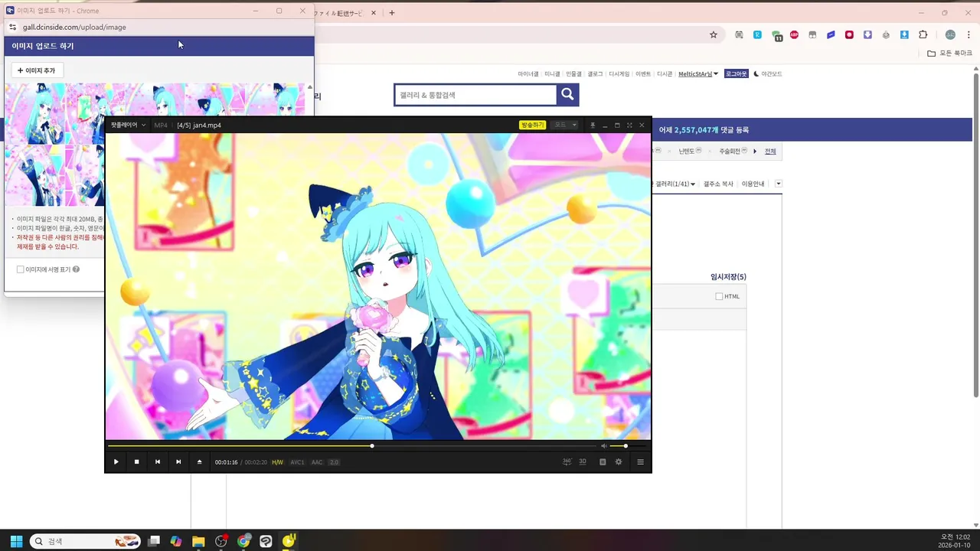Select first uploaded image thumbnail
This screenshot has width=980, height=551.
point(34,113)
